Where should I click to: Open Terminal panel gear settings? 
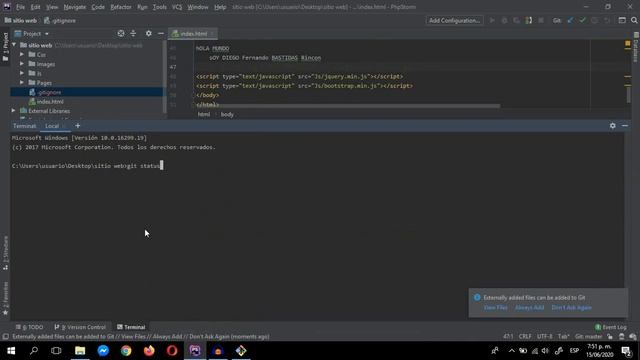[x=613, y=126]
